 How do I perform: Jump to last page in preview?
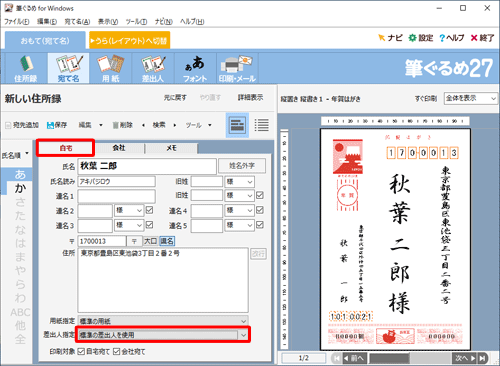(483, 358)
